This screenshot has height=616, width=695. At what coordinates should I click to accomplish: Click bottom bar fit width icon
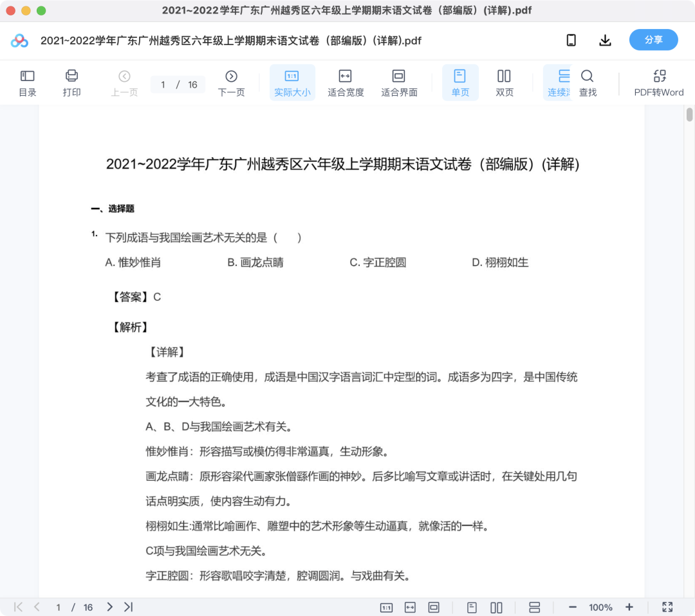click(x=410, y=607)
